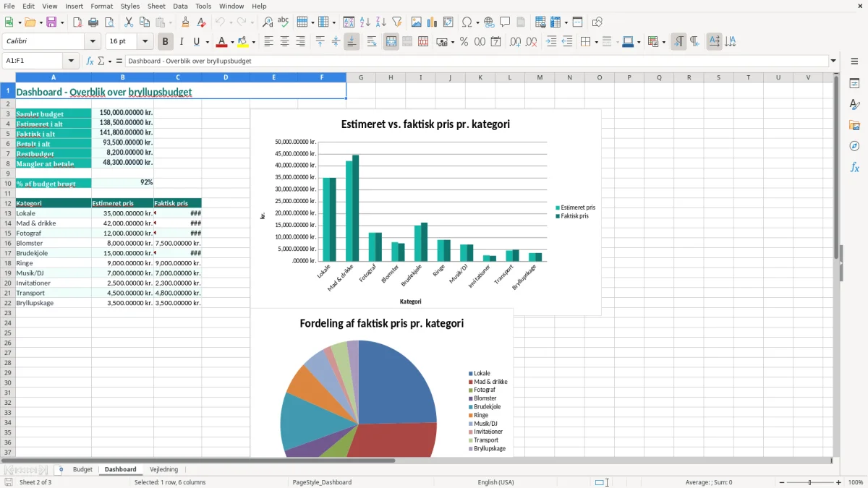Viewport: 868px width, 488px height.
Task: Open the font color dropdown arrow
Action: coord(232,42)
